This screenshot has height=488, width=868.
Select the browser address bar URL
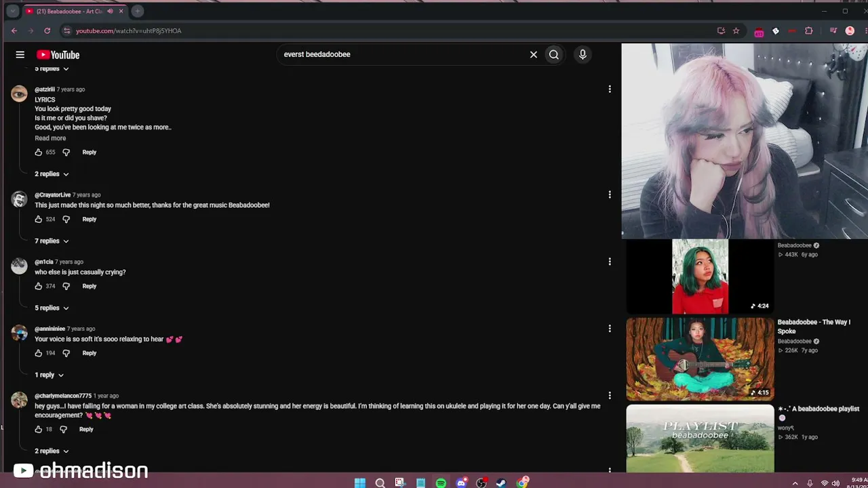coord(129,31)
